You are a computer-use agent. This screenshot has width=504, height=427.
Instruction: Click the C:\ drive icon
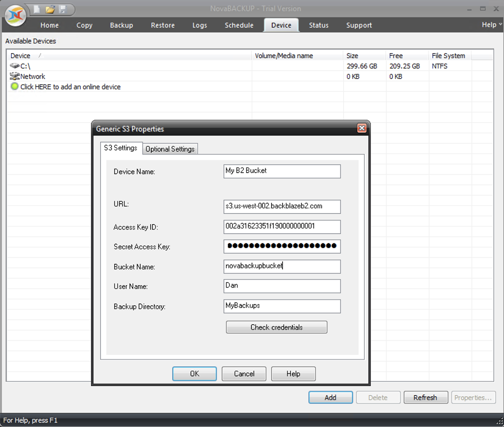tap(14, 66)
